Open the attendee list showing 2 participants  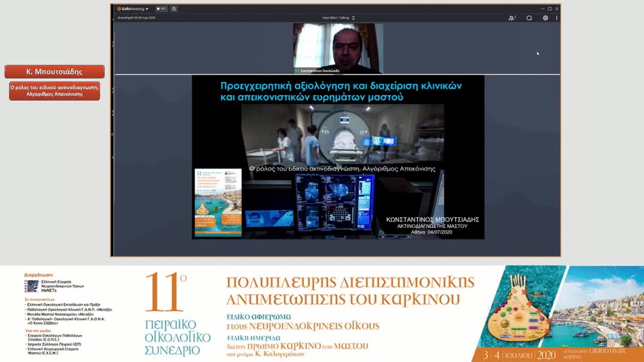point(512,18)
